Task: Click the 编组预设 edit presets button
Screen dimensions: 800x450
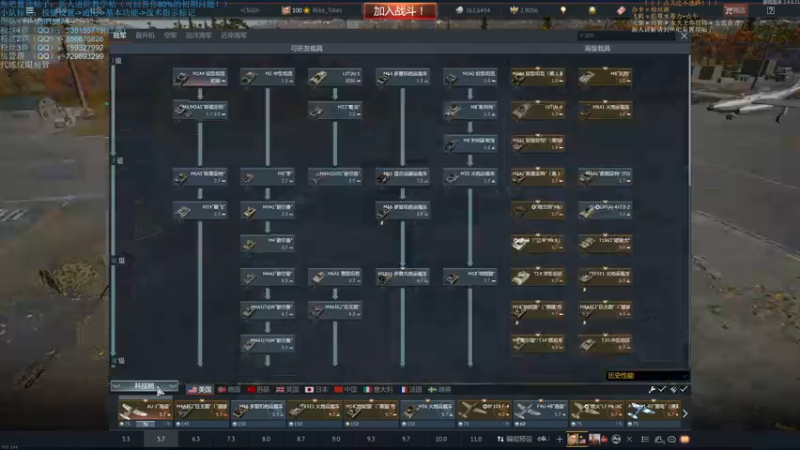Action: [514, 439]
